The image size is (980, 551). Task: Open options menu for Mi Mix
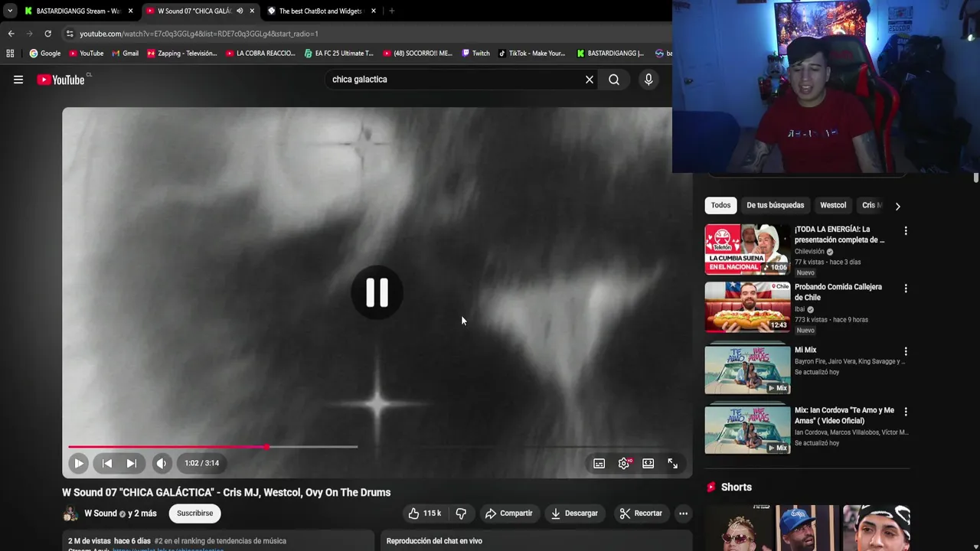pos(906,352)
